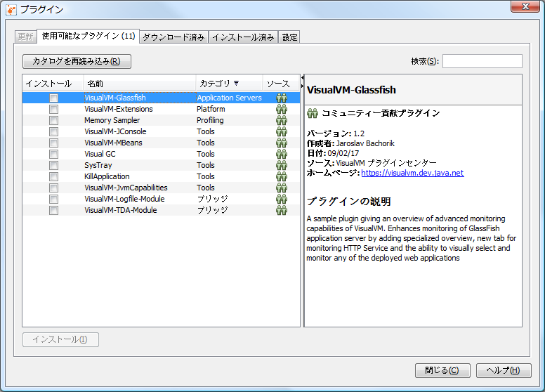The width and height of the screenshot is (545, 392).
Task: Check the VisualVM-Glassfish install checkbox
Action: [53, 98]
